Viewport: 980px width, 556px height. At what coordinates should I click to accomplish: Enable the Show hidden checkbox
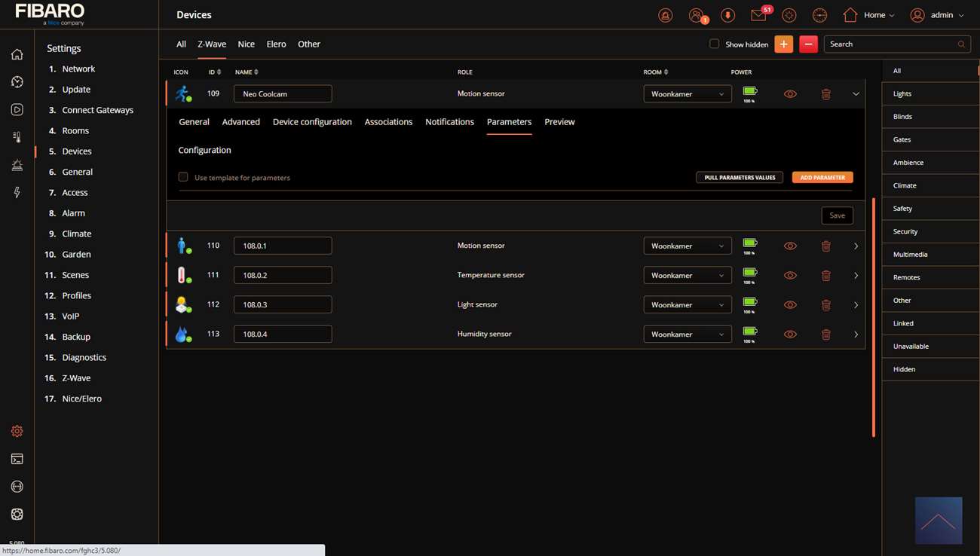714,44
